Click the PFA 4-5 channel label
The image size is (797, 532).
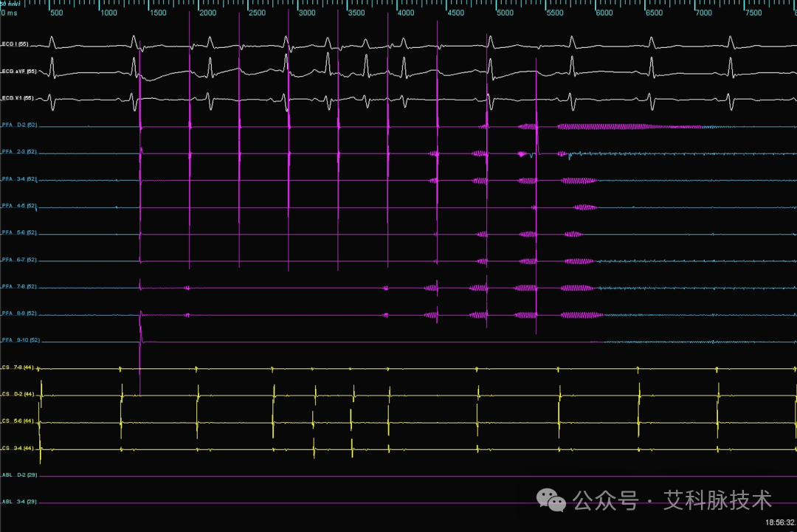click(19, 205)
